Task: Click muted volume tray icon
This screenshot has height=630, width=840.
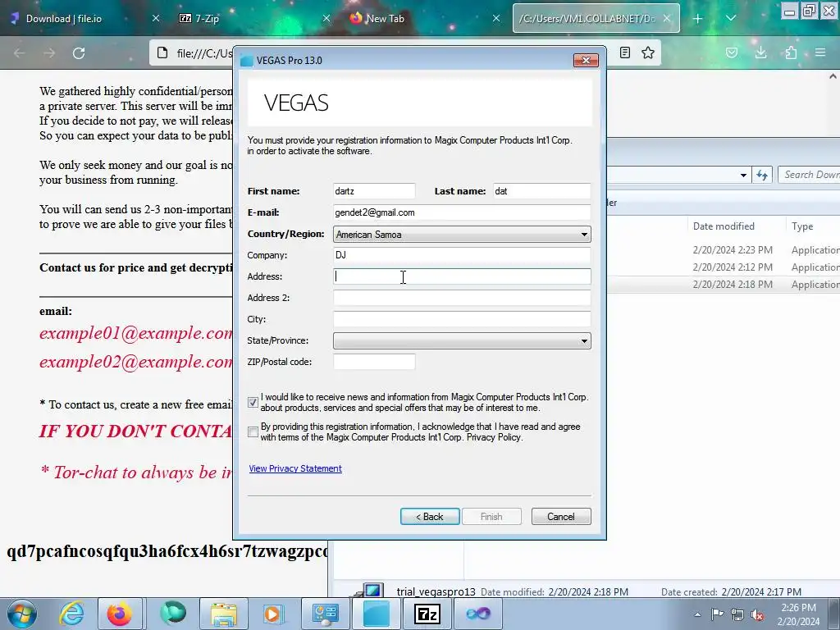Action: [x=757, y=614]
